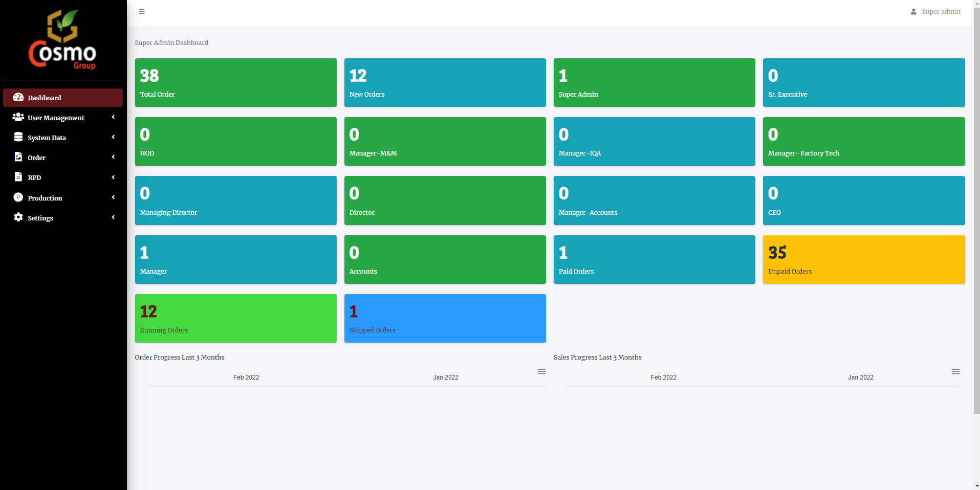Open the Sales Progress chart menu icon
The width and height of the screenshot is (980, 490).
[955, 372]
